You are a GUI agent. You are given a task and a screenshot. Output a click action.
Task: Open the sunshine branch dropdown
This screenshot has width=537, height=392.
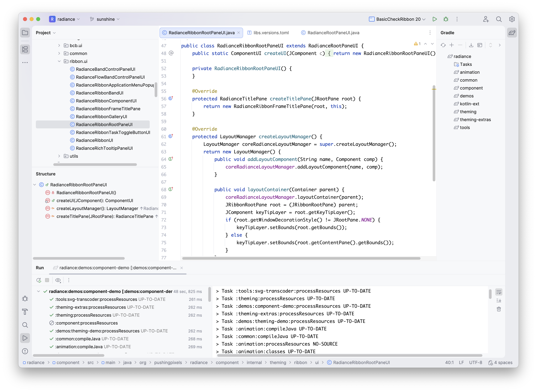coord(105,19)
